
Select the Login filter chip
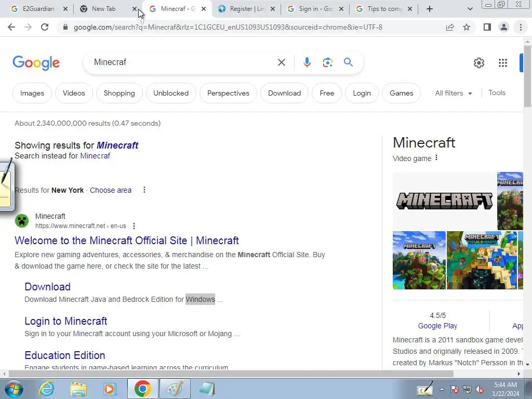(362, 93)
